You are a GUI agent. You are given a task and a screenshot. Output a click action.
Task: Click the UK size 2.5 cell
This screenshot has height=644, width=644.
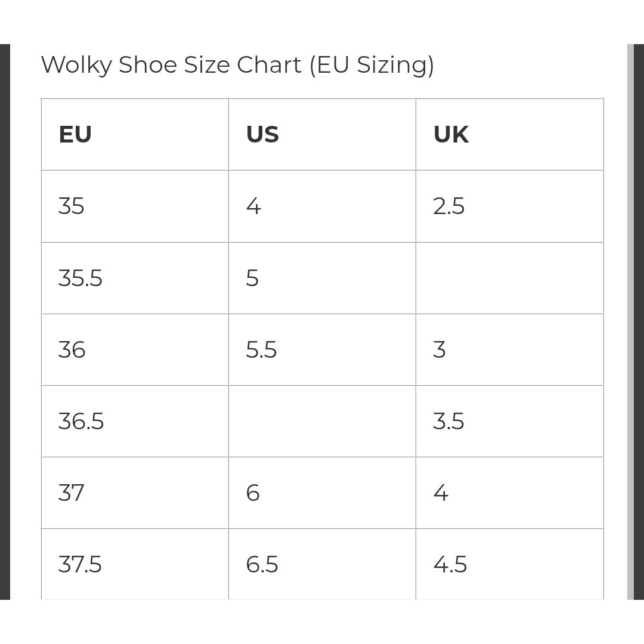pos(510,206)
